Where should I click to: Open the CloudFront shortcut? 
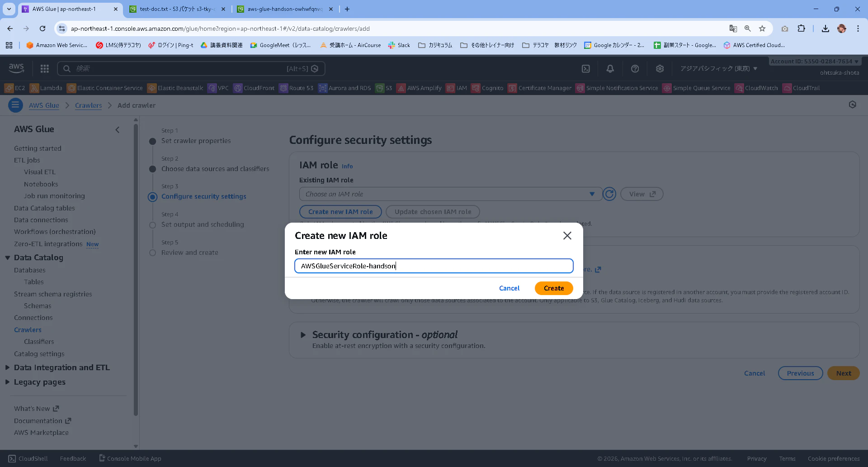[254, 88]
